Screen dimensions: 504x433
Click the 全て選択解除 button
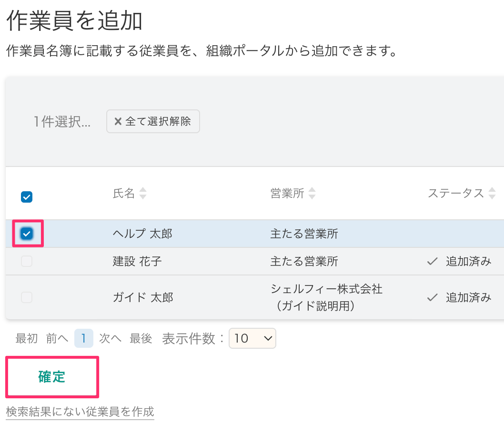coord(153,121)
